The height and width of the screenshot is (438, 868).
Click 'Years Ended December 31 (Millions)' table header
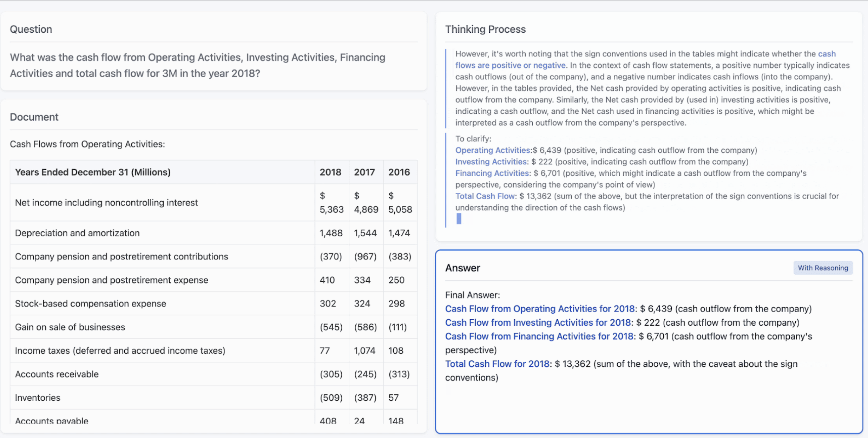click(x=93, y=172)
